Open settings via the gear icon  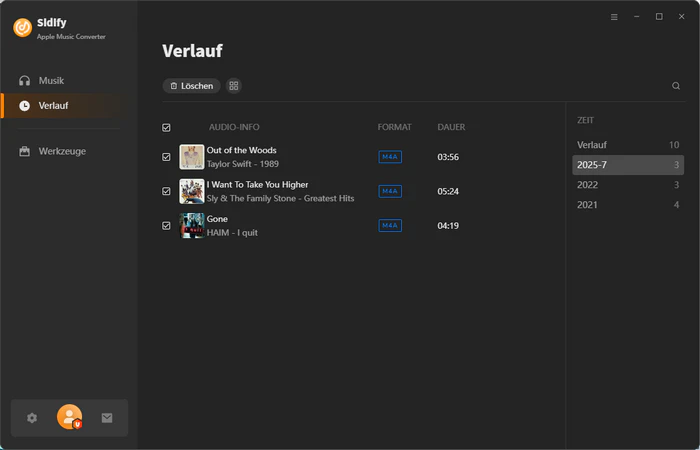tap(32, 418)
